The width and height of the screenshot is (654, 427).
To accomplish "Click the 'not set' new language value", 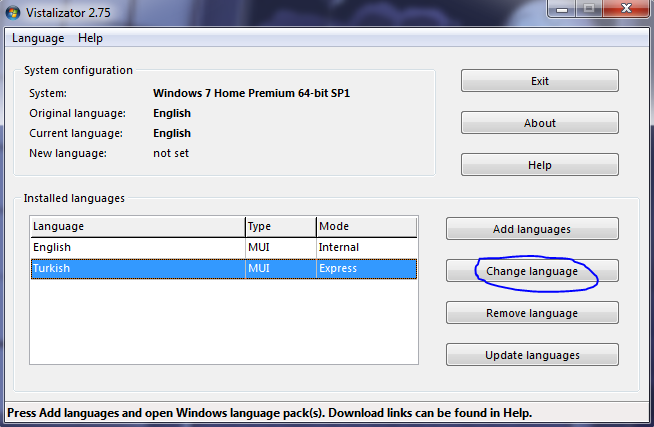I will coord(171,153).
